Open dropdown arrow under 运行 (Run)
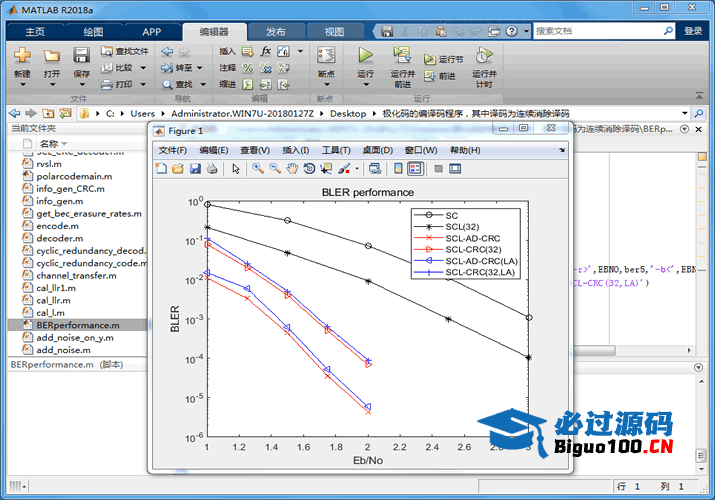 365,85
